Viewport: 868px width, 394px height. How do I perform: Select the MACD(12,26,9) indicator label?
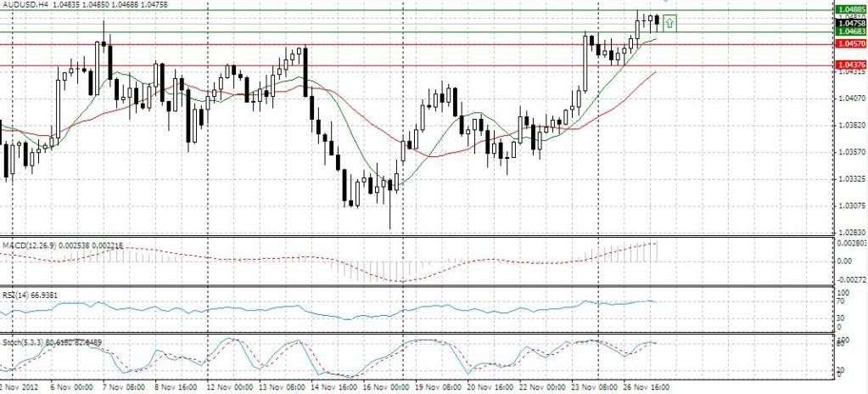32,245
